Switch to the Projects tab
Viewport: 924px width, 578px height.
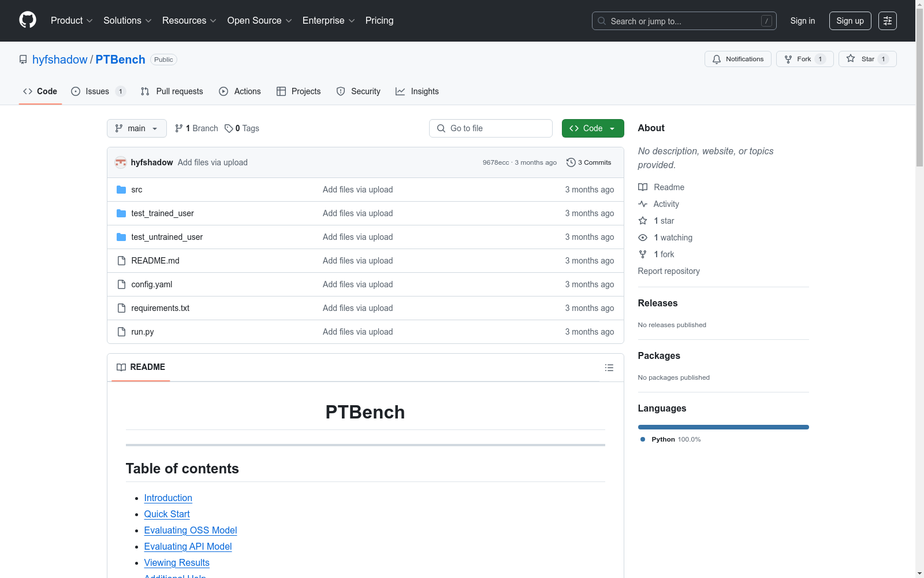click(x=299, y=91)
